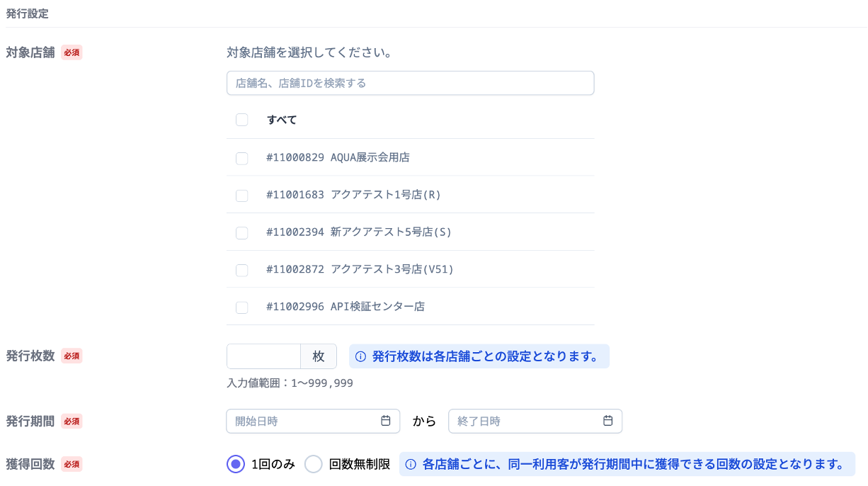Check the すべて checkbox
868x486 pixels.
click(x=242, y=120)
